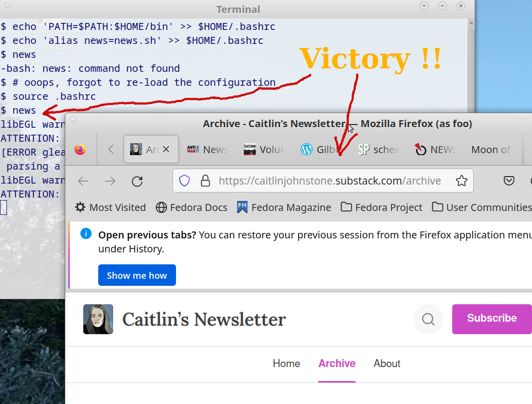
Task: Maximize the Terminal window with the up-arrow button
Action: click(442, 6)
